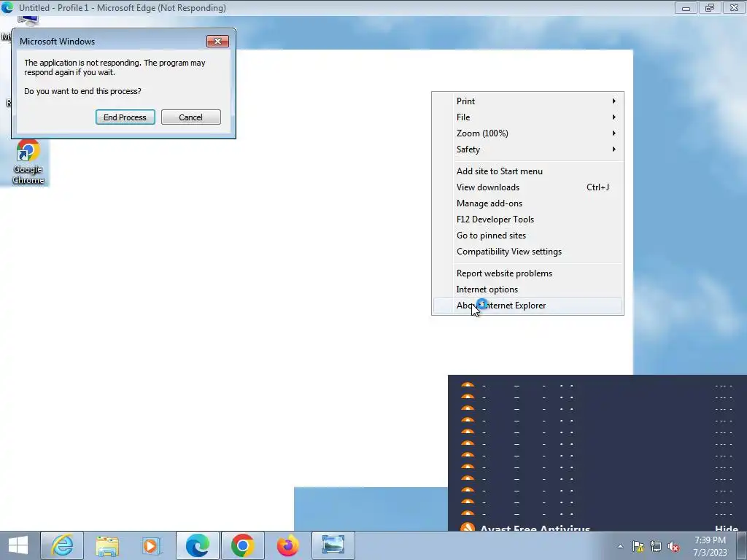Viewport: 747px width, 560px height.
Task: Cancel the Microsoft Windows dialog
Action: [x=190, y=117]
